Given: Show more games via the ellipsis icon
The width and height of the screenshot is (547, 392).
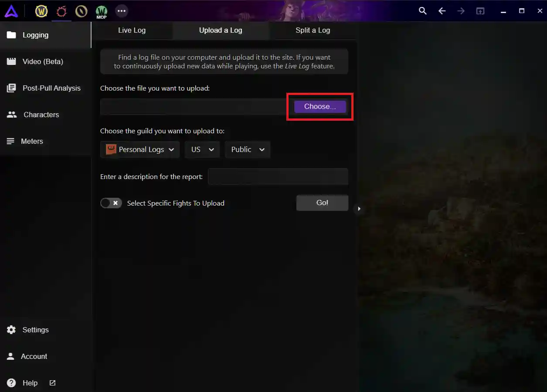Looking at the screenshot, I should 121,11.
